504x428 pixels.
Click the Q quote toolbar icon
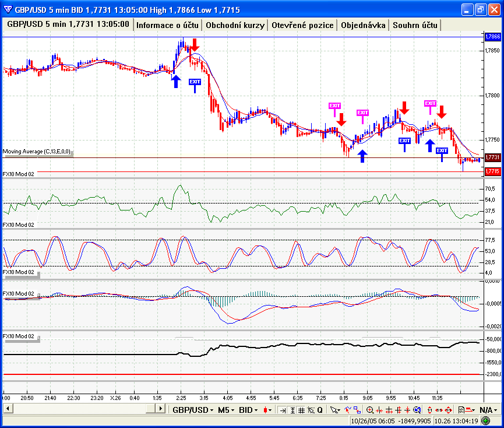(320, 410)
